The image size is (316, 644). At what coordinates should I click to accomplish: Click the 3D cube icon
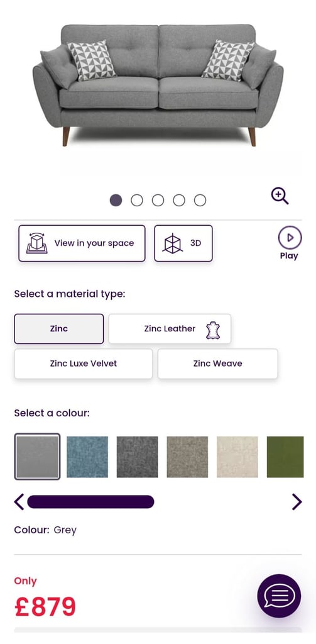[x=172, y=243]
